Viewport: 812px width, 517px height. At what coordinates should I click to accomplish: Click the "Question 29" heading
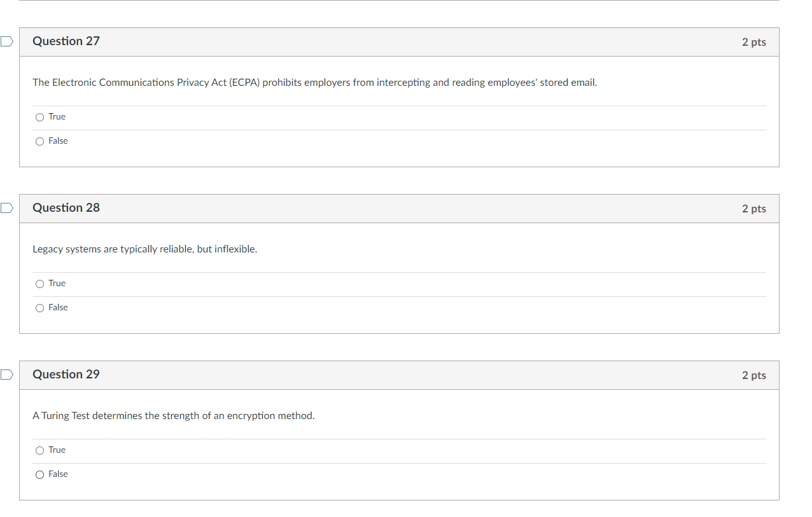tap(66, 375)
